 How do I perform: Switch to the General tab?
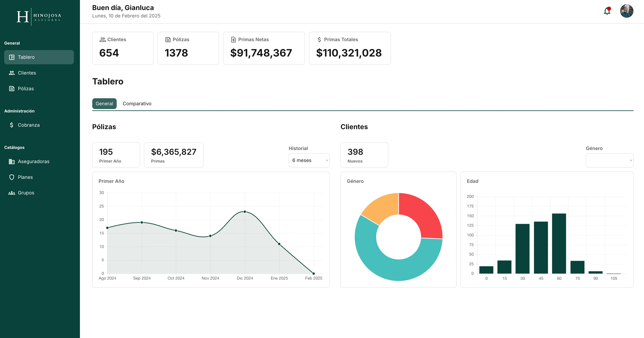[x=104, y=104]
